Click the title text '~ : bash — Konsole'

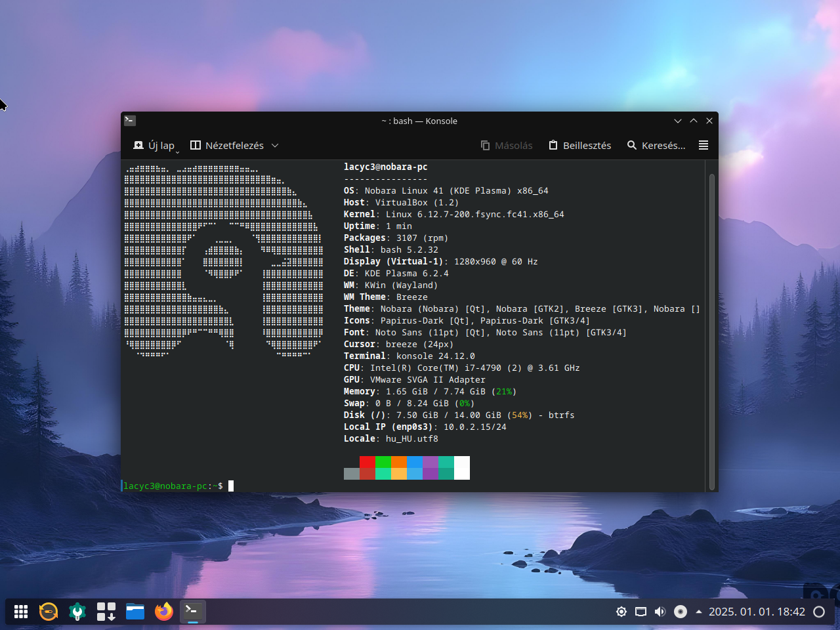419,121
